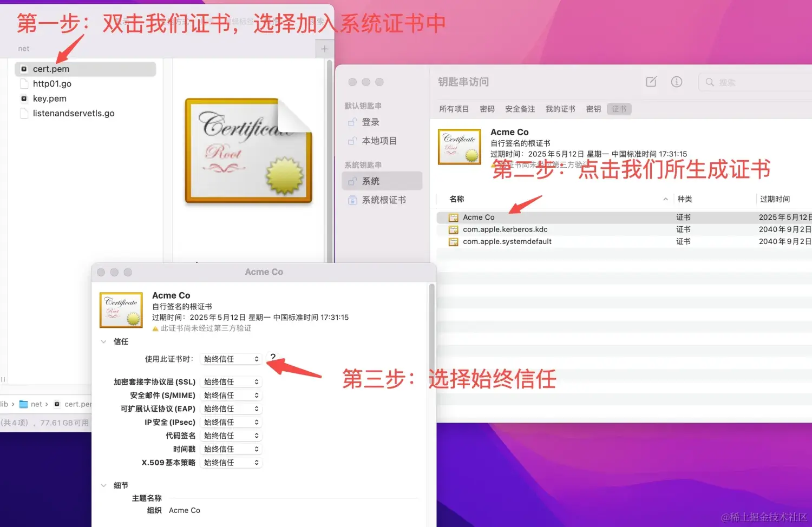
Task: Select com.apple.kerberos.kdc certificate row
Action: coord(624,229)
